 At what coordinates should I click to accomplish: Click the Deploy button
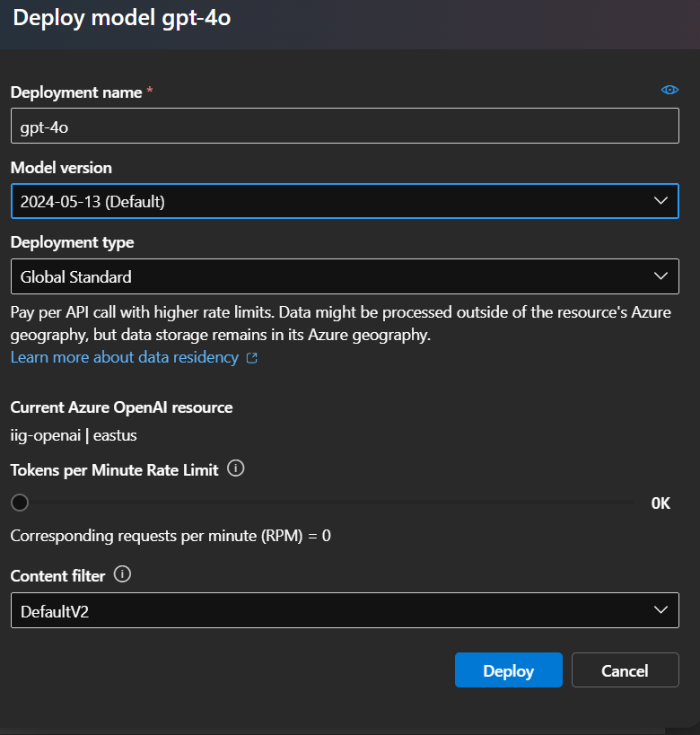pos(508,670)
